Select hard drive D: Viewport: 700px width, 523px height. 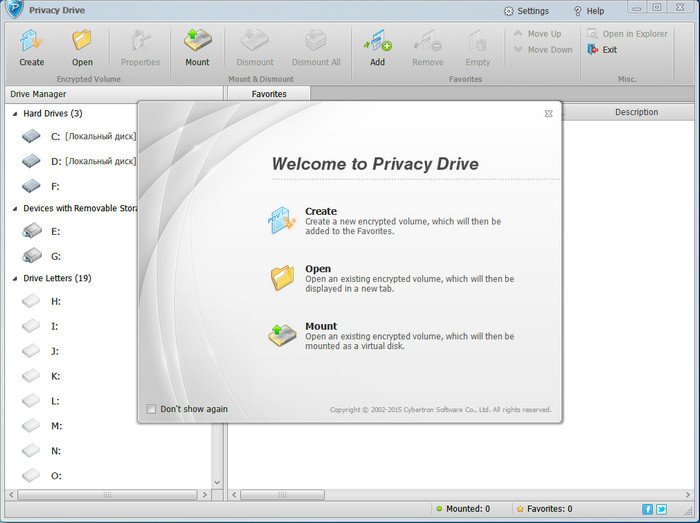tap(79, 161)
